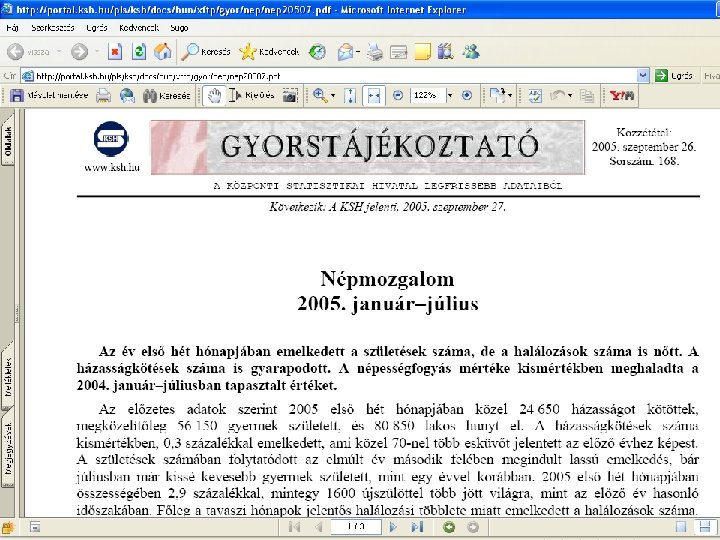Open the zoom percentage dropdown arrow
Screen dimensions: 720x540
click(x=450, y=96)
